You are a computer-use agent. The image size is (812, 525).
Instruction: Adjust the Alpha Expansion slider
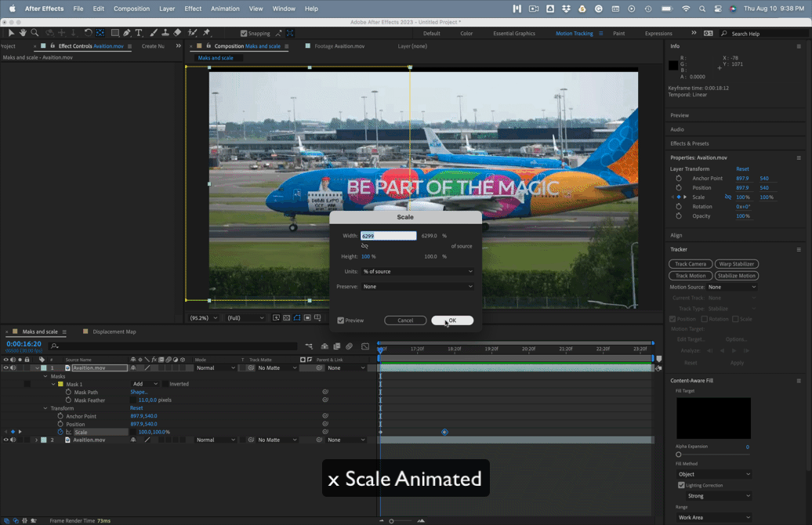[679, 454]
